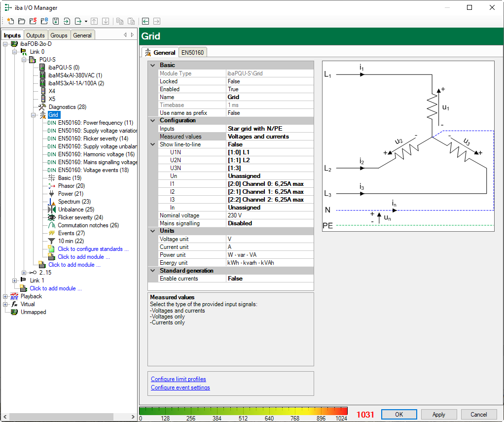
Task: Switch to the Outputs tab
Action: 36,35
